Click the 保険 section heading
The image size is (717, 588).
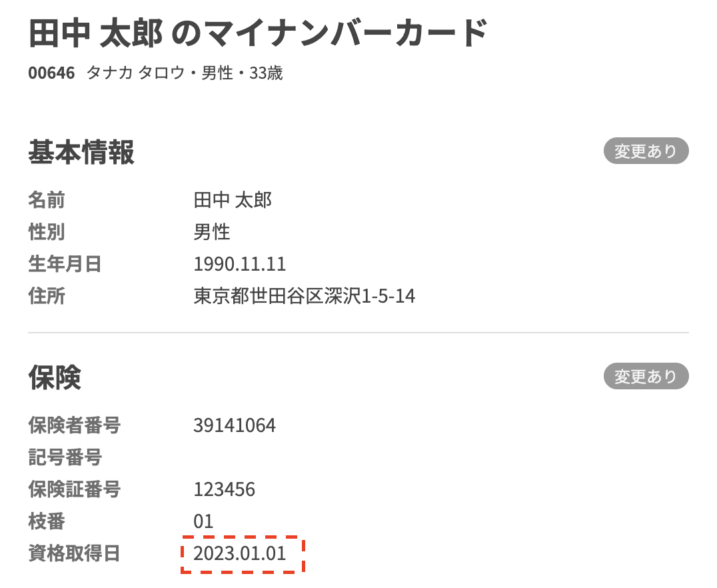[55, 378]
